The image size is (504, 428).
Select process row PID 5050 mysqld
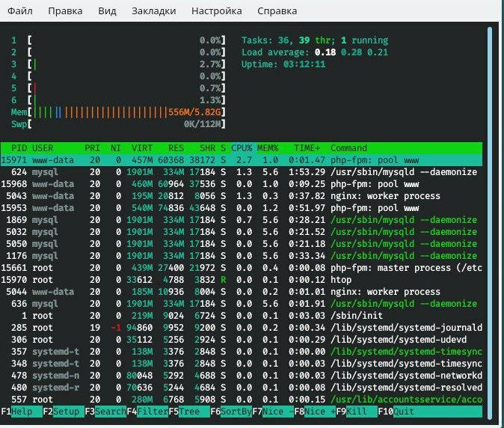242,244
